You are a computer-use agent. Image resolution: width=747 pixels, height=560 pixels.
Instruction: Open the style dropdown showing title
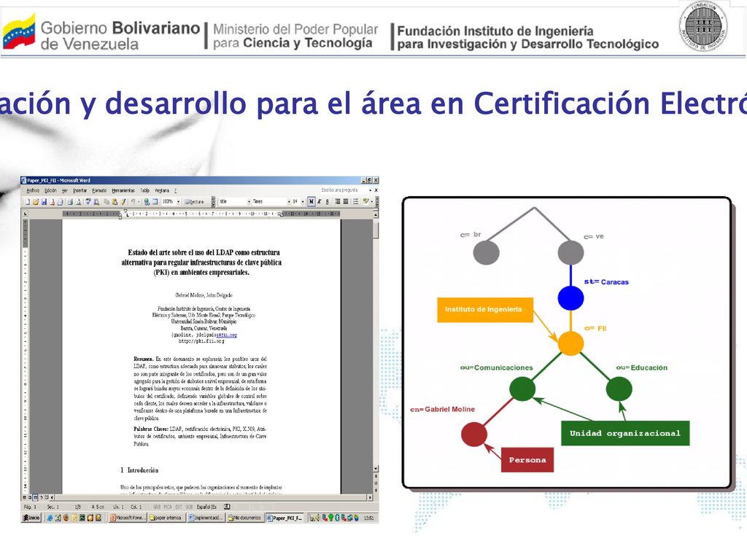pos(249,202)
